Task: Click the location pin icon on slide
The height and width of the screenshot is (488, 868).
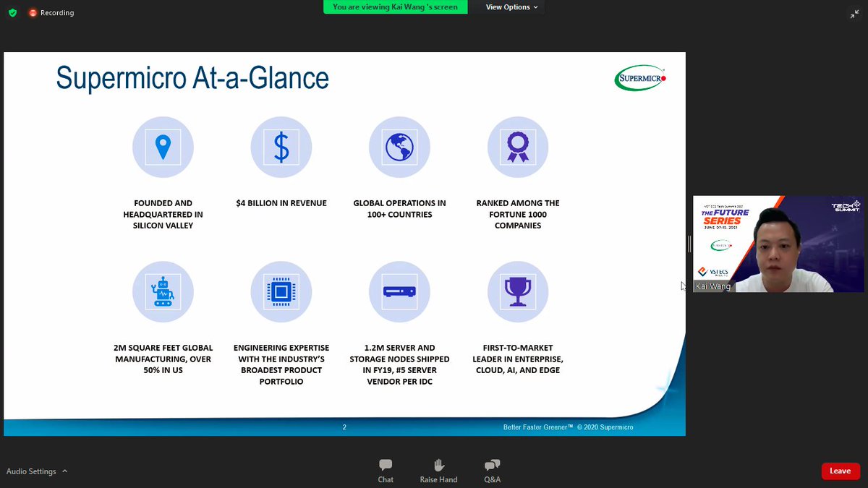Action: [163, 147]
